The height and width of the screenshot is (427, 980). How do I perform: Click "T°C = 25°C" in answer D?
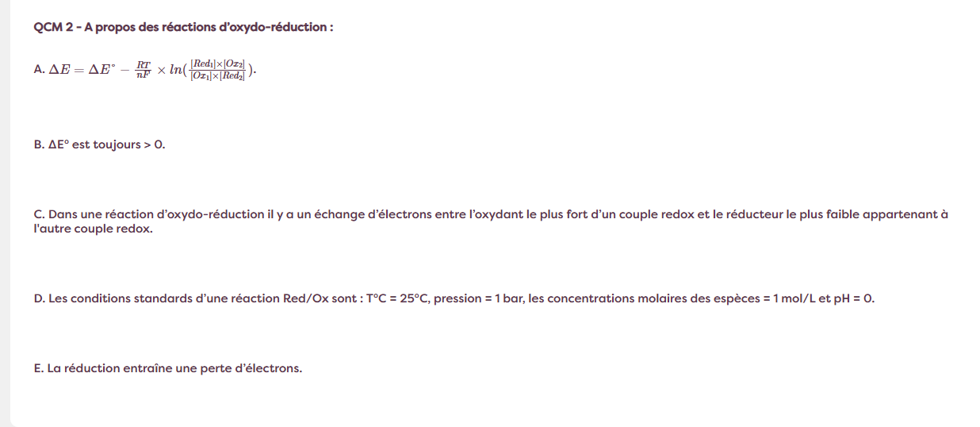pos(396,298)
